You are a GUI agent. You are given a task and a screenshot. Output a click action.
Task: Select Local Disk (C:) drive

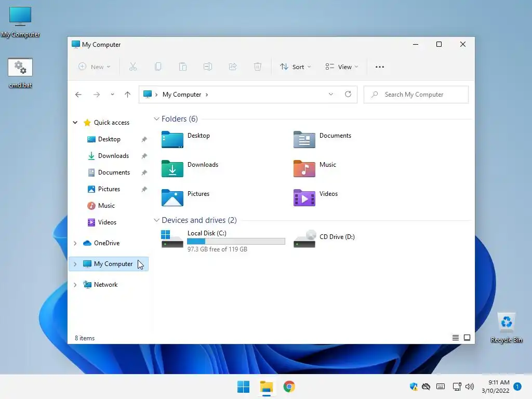point(223,241)
